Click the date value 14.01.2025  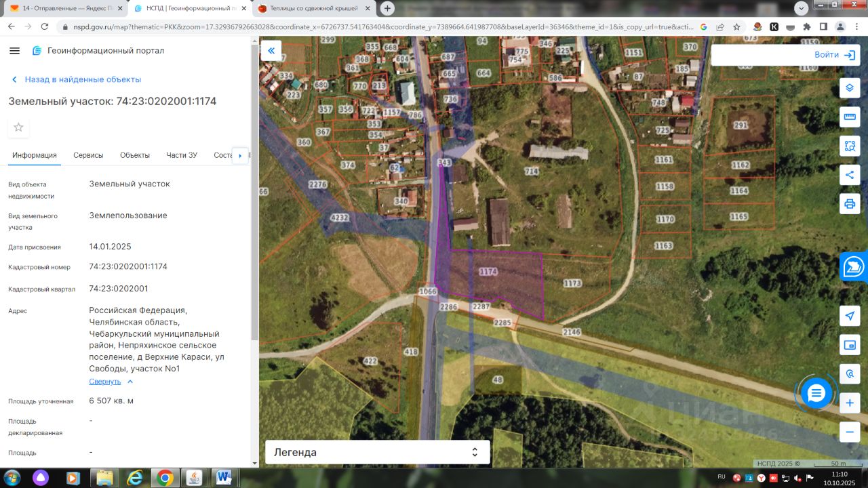click(x=110, y=247)
